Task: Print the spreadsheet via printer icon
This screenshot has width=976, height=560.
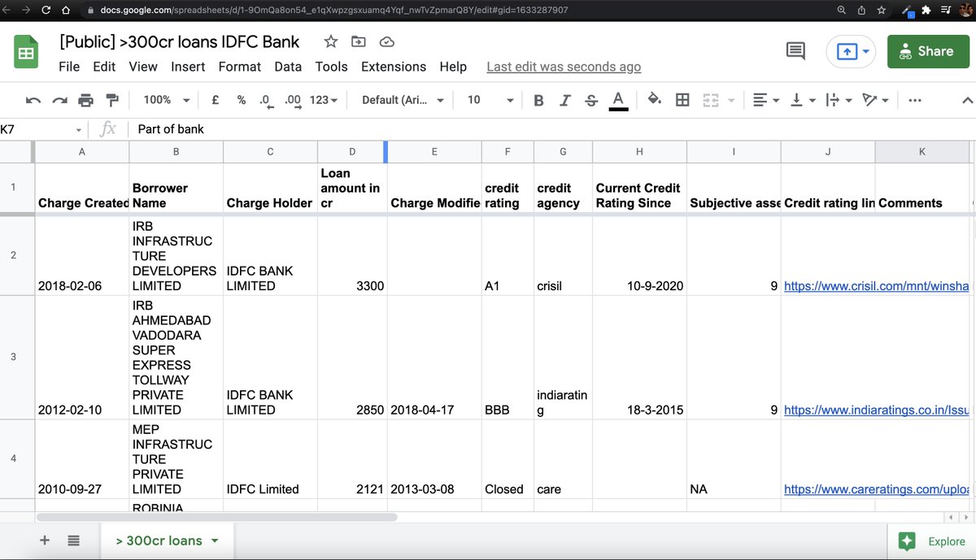Action: pos(85,100)
